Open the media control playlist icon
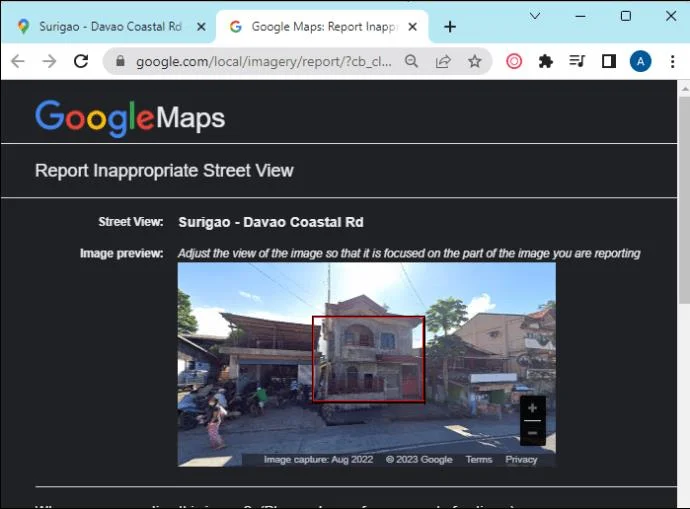The image size is (690, 509). [x=577, y=61]
